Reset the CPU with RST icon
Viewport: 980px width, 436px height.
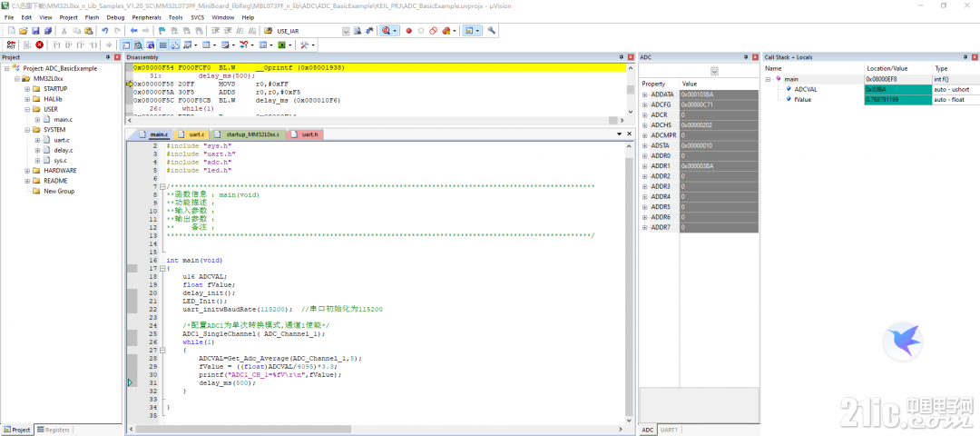point(11,45)
